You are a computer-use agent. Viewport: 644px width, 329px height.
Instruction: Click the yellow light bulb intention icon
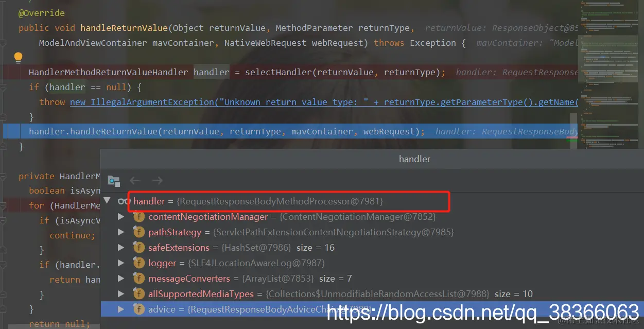[x=18, y=57]
